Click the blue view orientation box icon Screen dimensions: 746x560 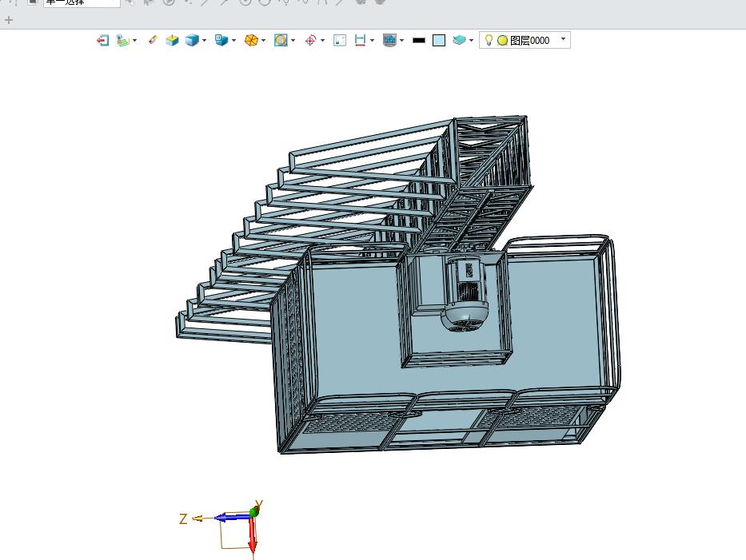pos(221,41)
